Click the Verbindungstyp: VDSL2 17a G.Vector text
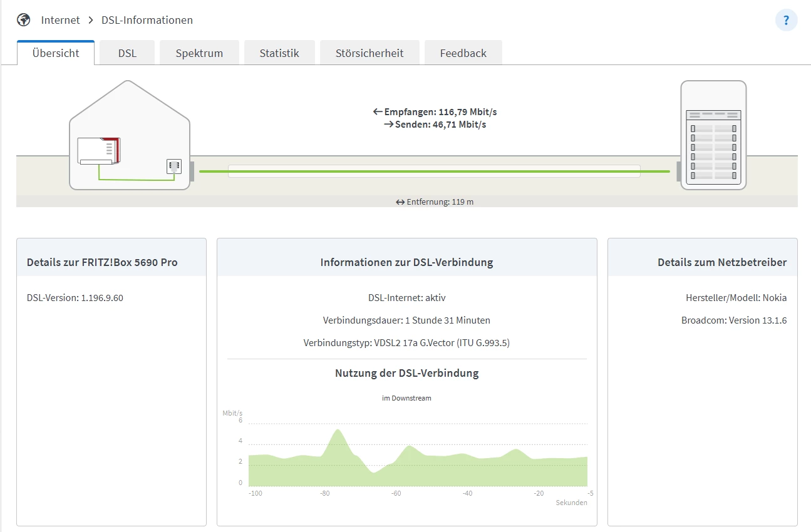This screenshot has height=532, width=811. 407,343
